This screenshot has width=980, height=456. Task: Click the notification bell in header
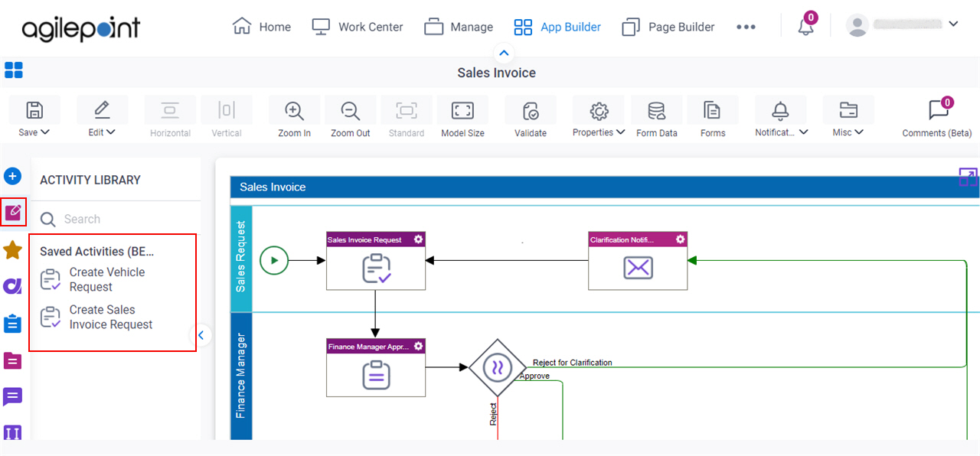[805, 27]
